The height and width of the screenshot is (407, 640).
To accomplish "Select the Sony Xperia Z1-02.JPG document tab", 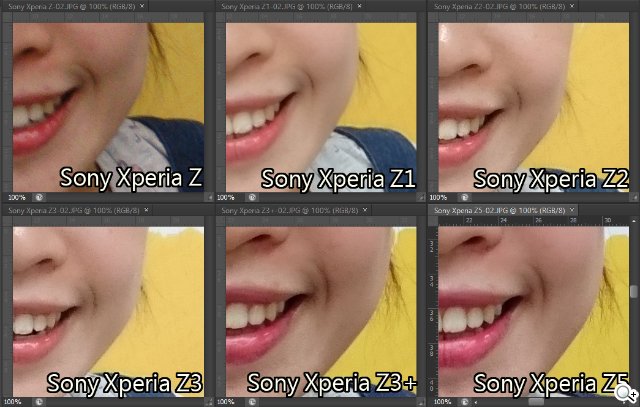I will [291, 6].
